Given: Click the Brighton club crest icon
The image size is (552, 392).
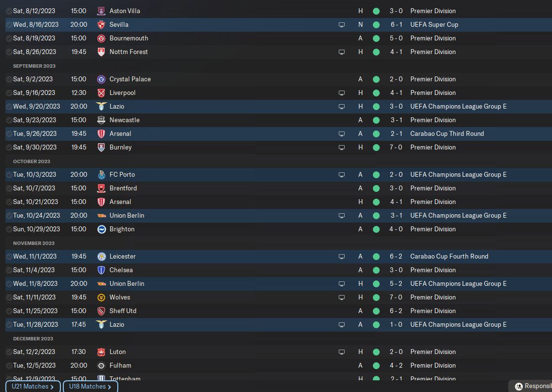Looking at the screenshot, I should [101, 229].
